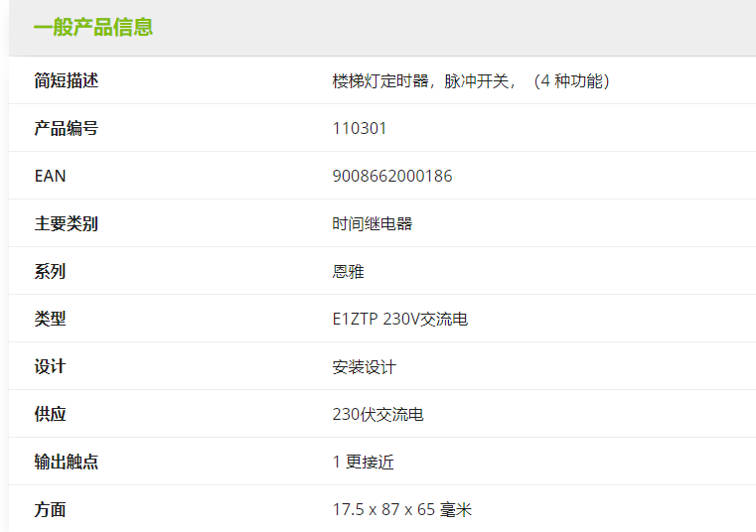
Task: Click the 设计 row label
Action: click(x=51, y=367)
